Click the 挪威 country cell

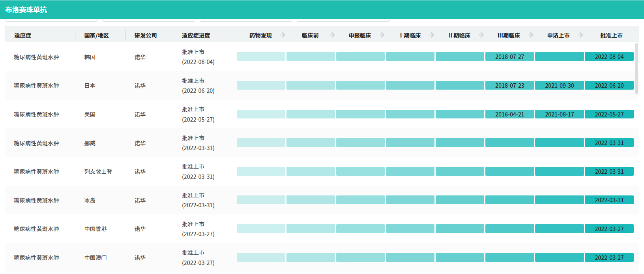click(x=90, y=143)
